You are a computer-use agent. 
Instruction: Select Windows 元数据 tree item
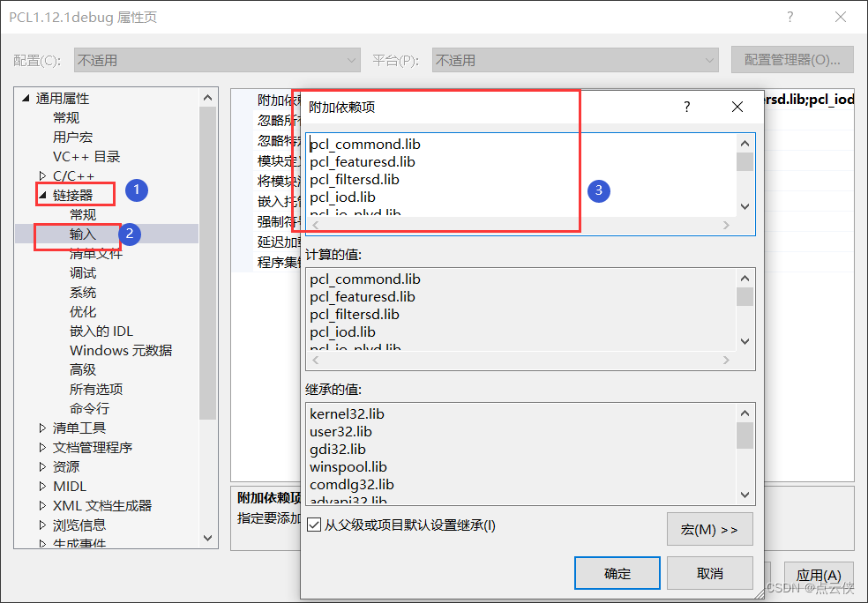click(121, 350)
